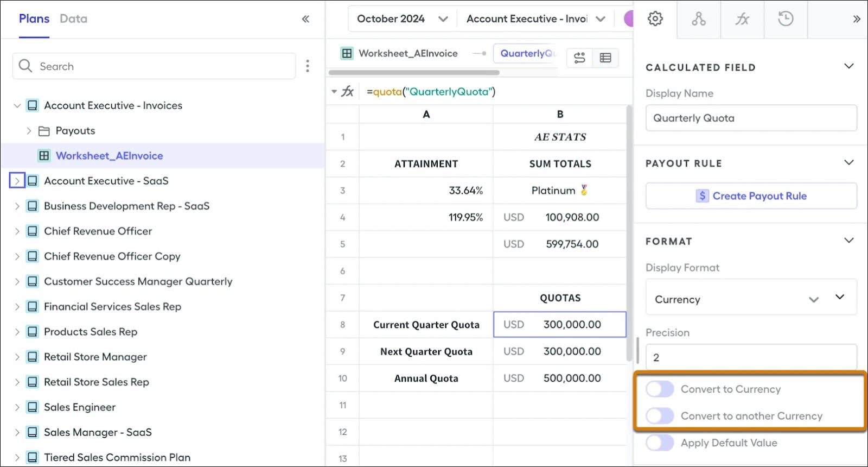Open the October 2024 period dropdown
Image resolution: width=868 pixels, height=467 pixels.
(402, 19)
